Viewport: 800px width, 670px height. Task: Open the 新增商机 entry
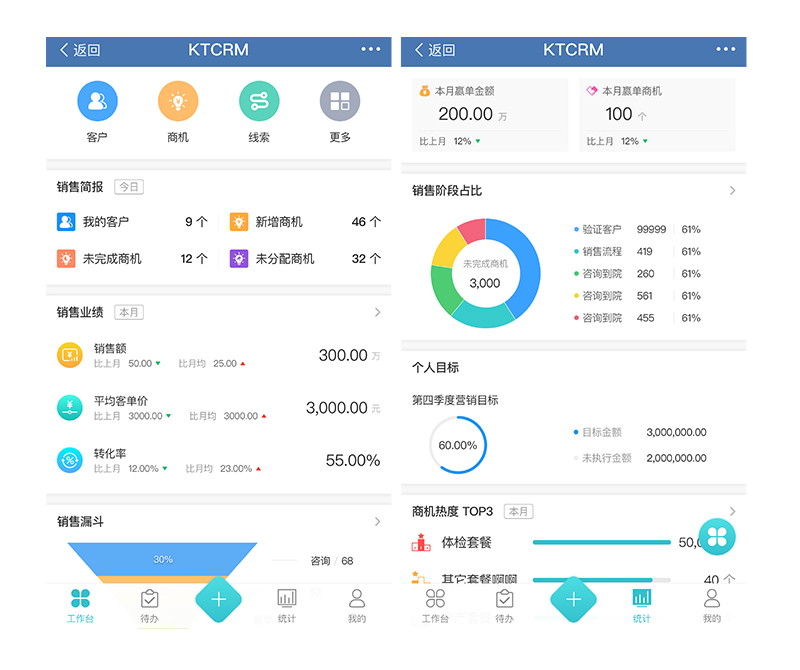pos(278,222)
